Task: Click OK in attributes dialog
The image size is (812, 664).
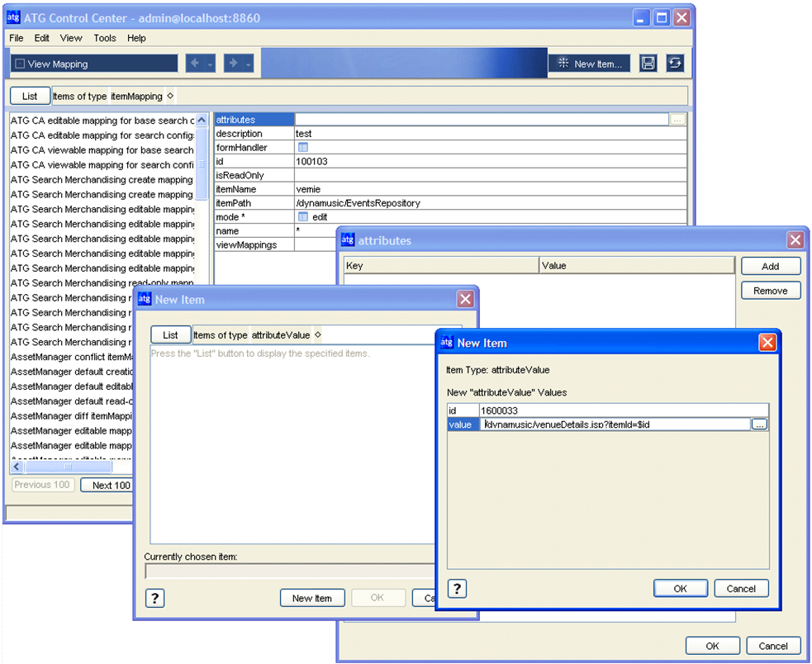Action: point(712,646)
